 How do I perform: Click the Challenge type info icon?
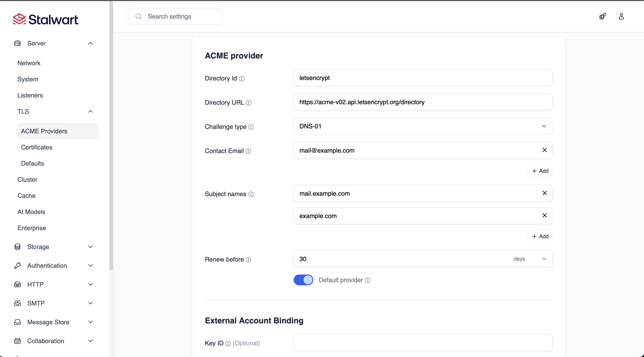coord(251,127)
